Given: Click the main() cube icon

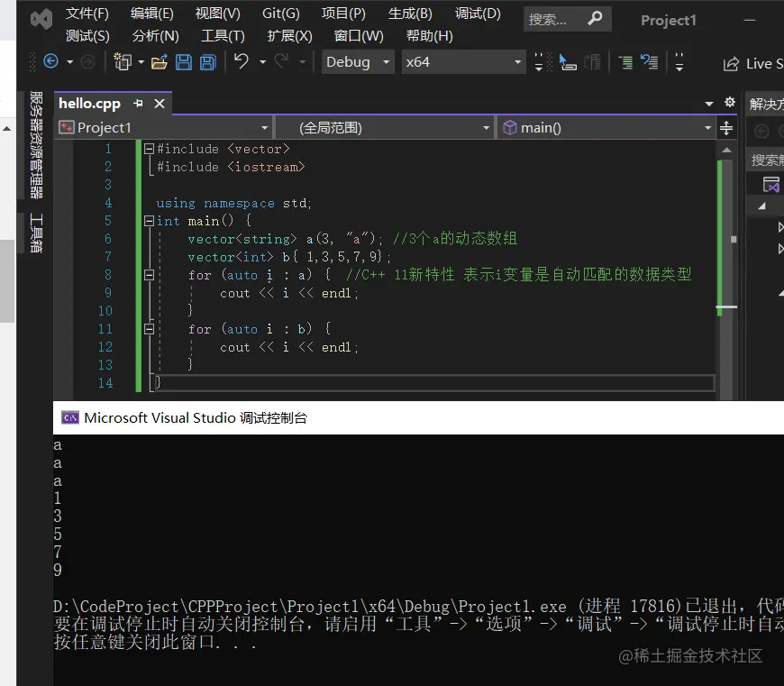Looking at the screenshot, I should click(509, 127).
